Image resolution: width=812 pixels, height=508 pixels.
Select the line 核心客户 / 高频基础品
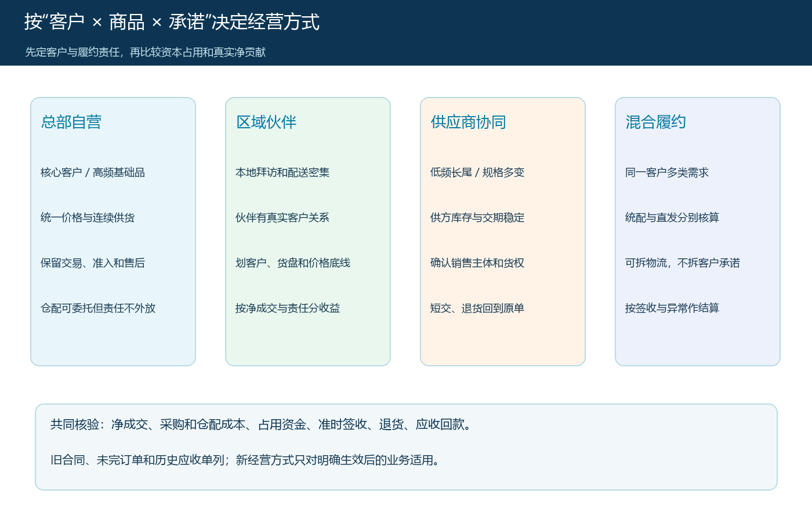pos(93,172)
